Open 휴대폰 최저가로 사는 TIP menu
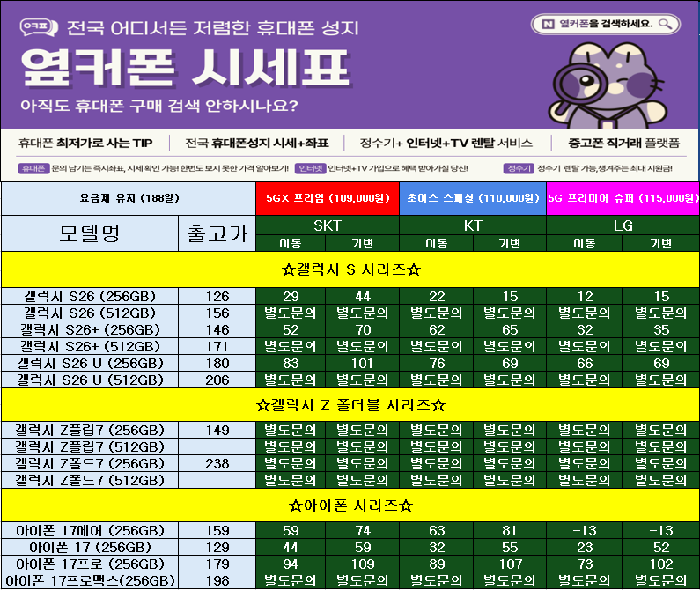The image size is (700, 590). tap(85, 143)
